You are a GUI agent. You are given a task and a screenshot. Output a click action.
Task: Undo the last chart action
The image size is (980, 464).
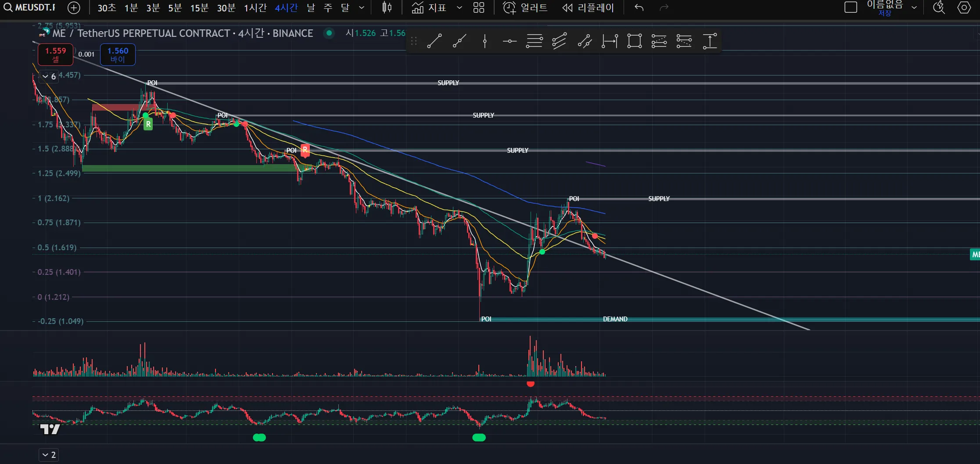[x=639, y=8]
